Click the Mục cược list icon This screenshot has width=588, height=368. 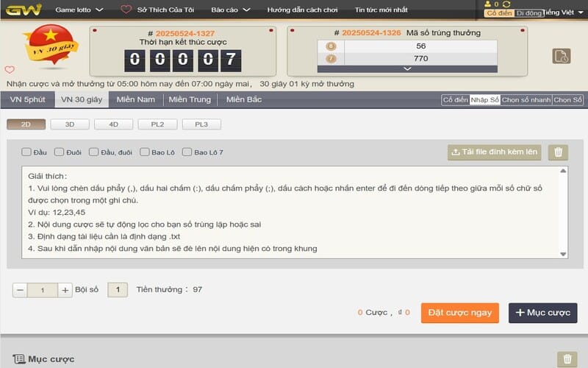point(19,359)
